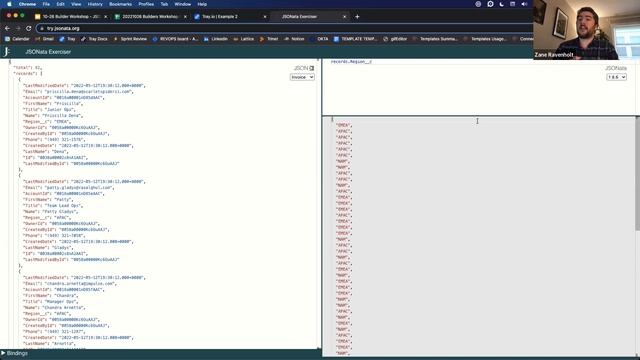Click the JSONata Exerciser title

coord(48,52)
